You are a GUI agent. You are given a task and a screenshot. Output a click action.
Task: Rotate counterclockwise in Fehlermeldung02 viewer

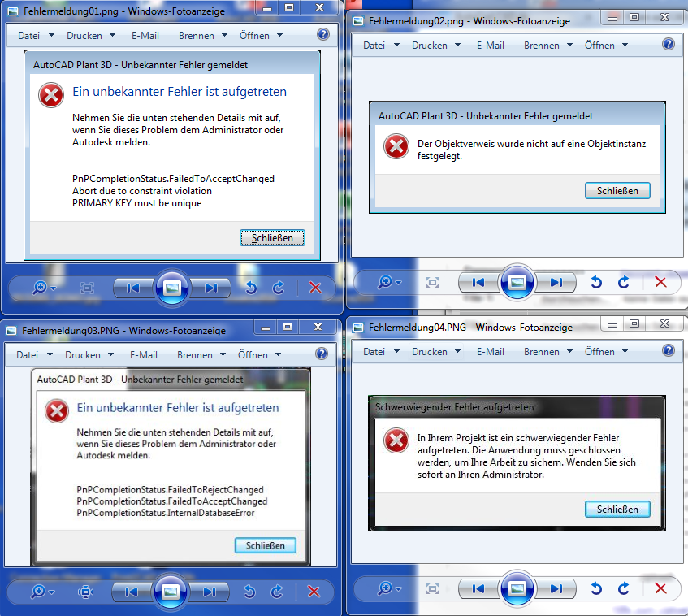(x=596, y=282)
